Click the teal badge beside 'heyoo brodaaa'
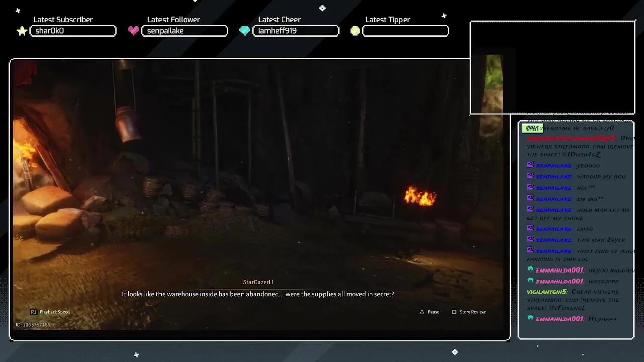 coord(530,270)
